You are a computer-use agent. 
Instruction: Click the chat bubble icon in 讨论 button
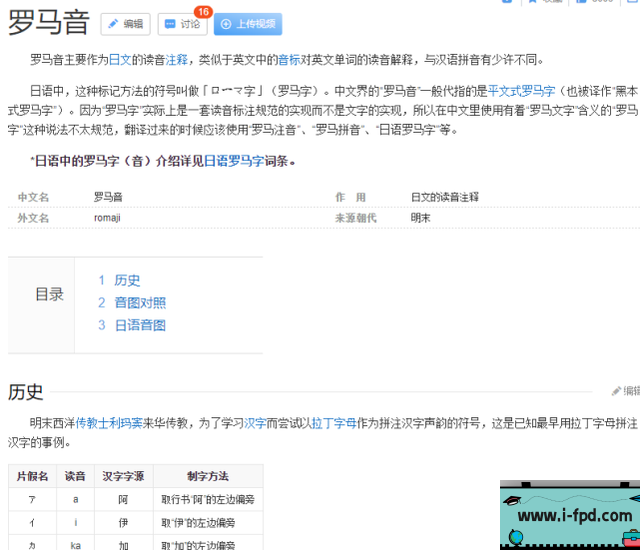(x=170, y=24)
